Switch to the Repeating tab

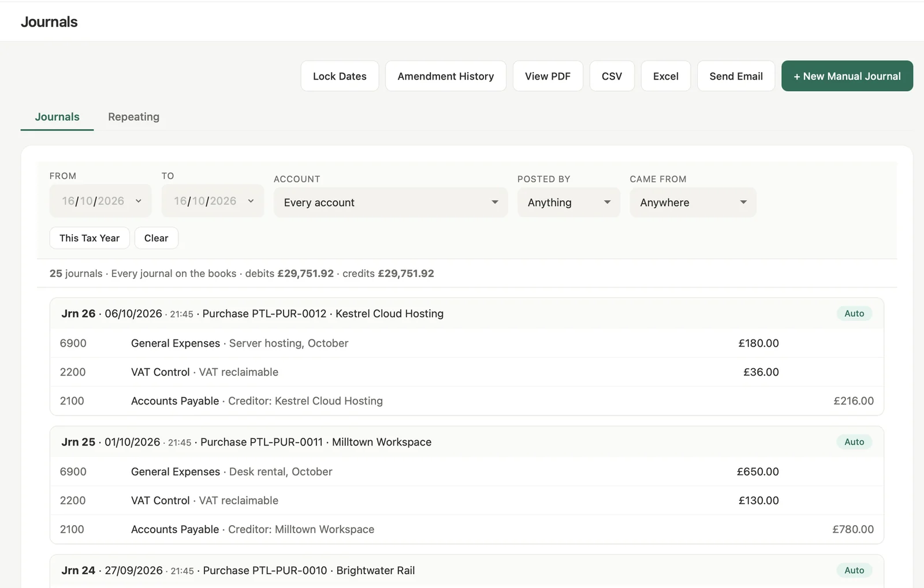(x=133, y=117)
